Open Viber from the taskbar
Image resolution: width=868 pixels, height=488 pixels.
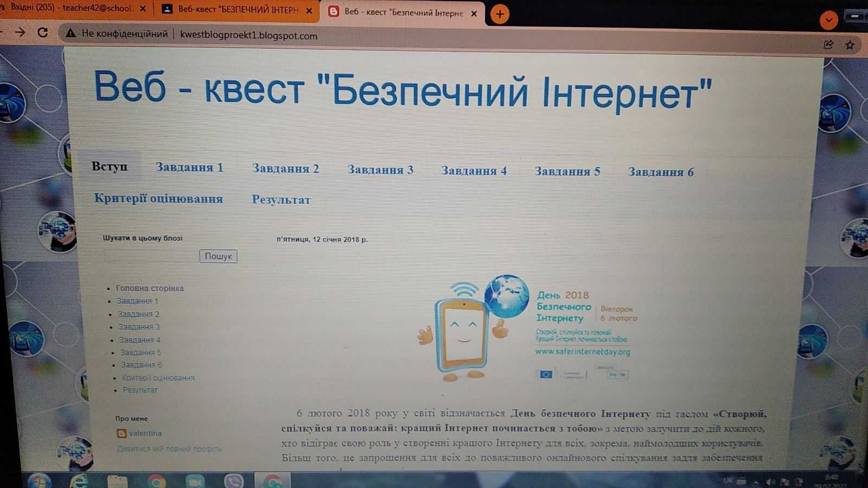point(234,481)
